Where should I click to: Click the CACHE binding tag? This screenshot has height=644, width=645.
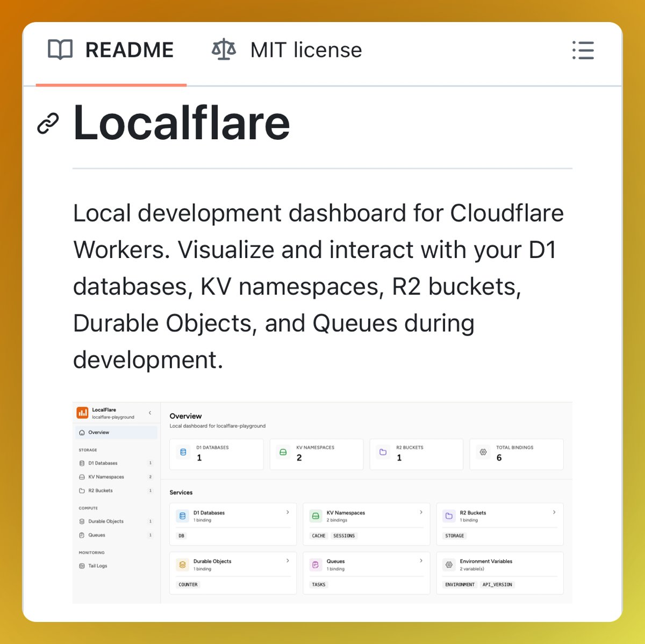click(319, 535)
